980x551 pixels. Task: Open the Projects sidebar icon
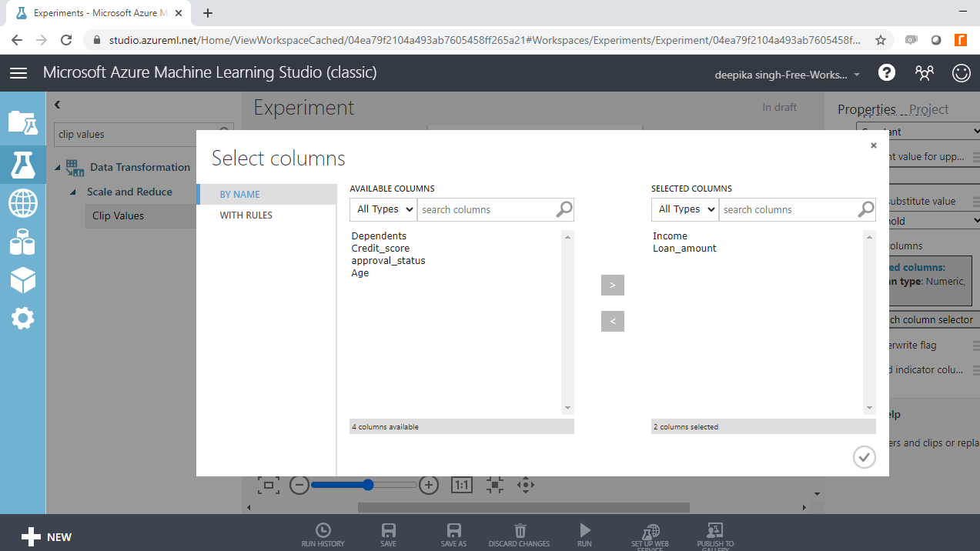click(22, 122)
